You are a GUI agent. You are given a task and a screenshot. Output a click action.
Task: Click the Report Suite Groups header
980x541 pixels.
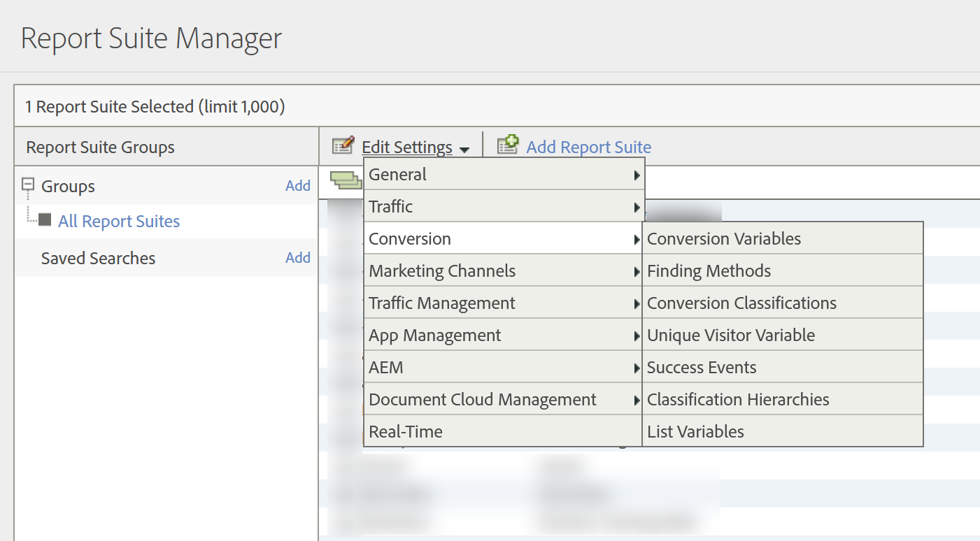pos(100,147)
